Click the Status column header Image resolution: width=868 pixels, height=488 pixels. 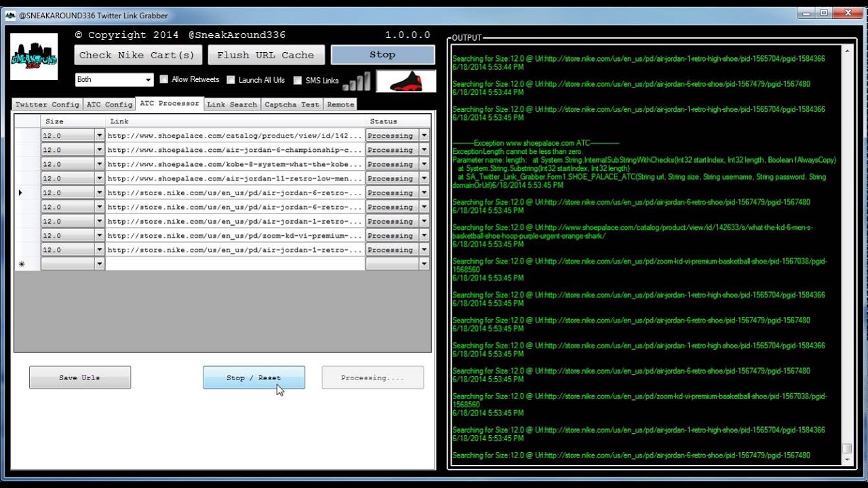coord(397,121)
